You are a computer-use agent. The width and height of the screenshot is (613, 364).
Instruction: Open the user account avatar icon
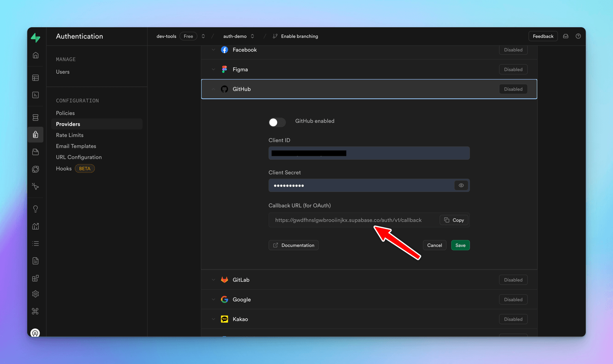point(35,333)
